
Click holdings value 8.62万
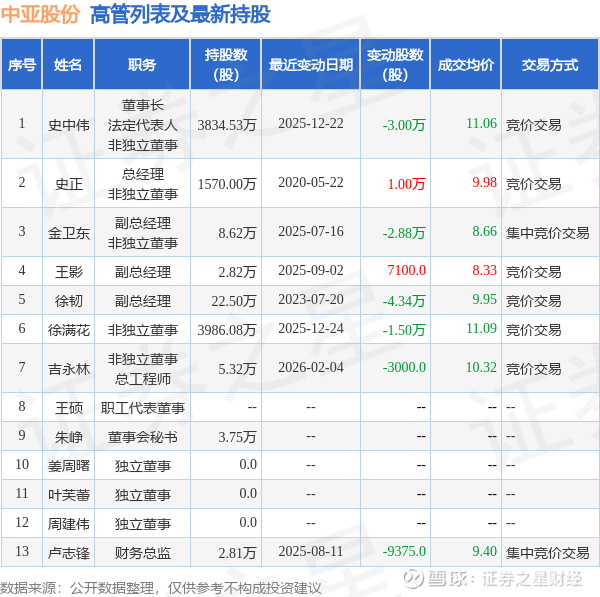237,233
